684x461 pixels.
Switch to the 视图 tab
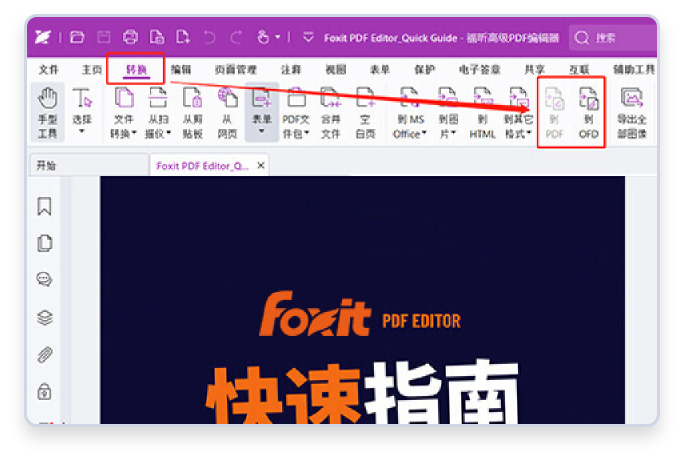point(335,69)
